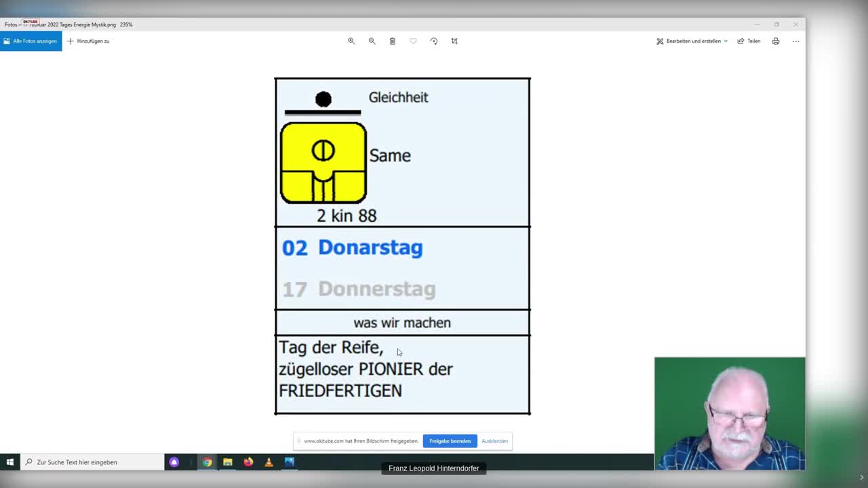This screenshot has height=488, width=868.
Task: Click Freigabe beenden button
Action: [450, 441]
